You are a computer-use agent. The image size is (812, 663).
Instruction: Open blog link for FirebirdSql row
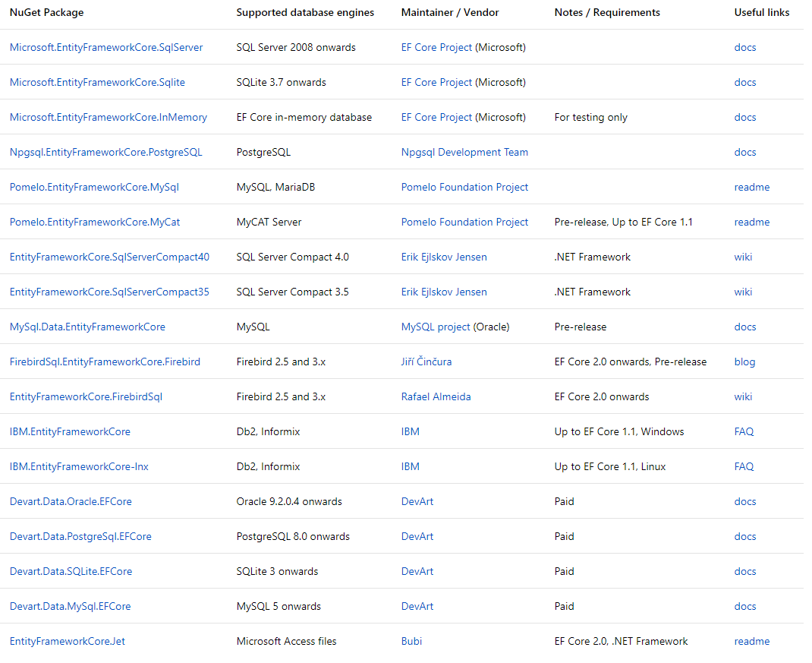744,361
